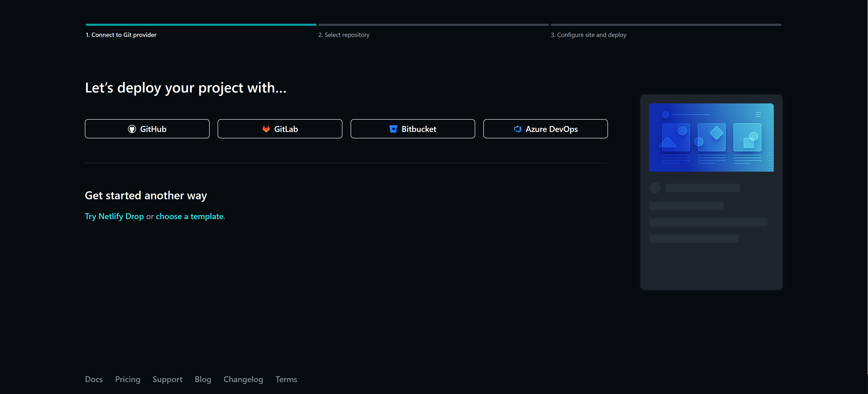
Task: Select step 2 Select repository
Action: (x=344, y=35)
